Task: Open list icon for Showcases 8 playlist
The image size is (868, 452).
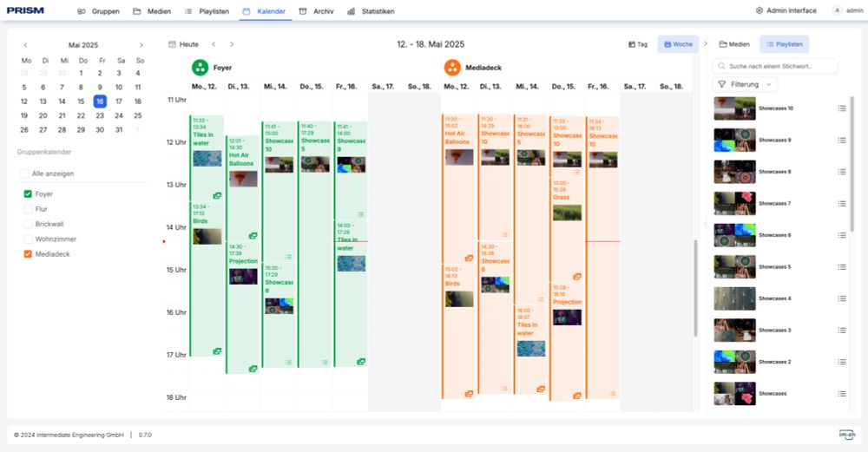Action: click(x=842, y=172)
